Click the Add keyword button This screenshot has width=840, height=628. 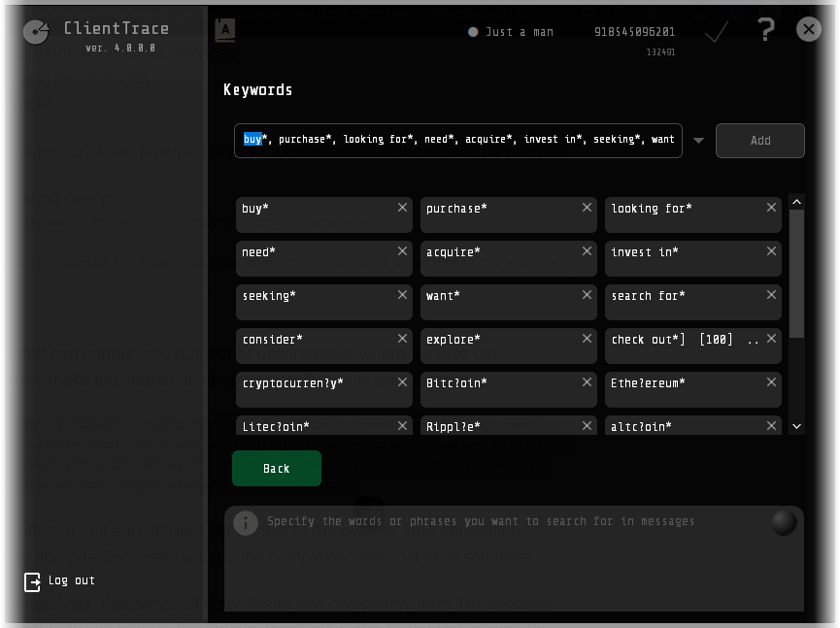click(x=760, y=141)
